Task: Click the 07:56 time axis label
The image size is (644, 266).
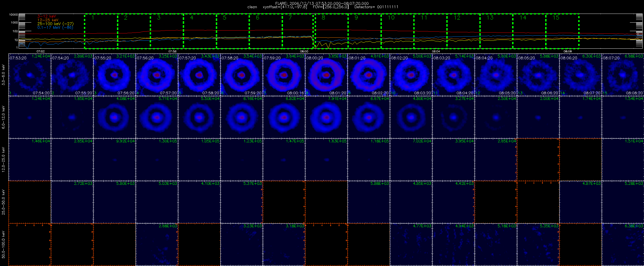Action: pos(172,52)
